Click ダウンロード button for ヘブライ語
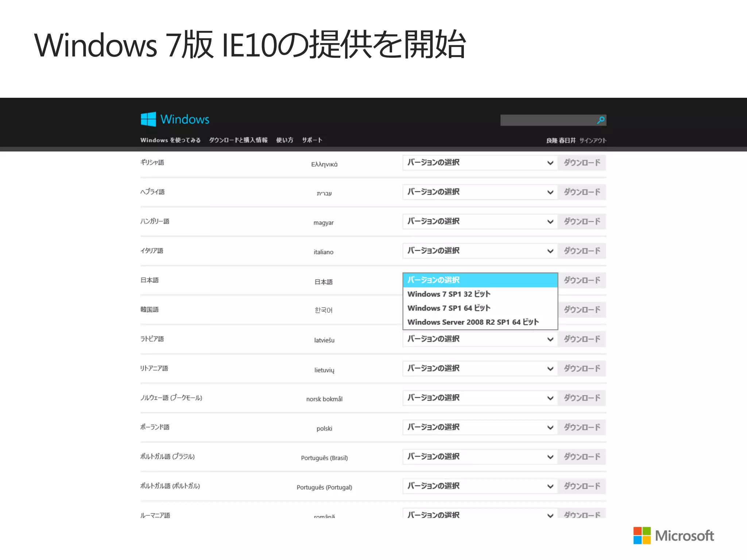747x560 pixels. coord(582,192)
